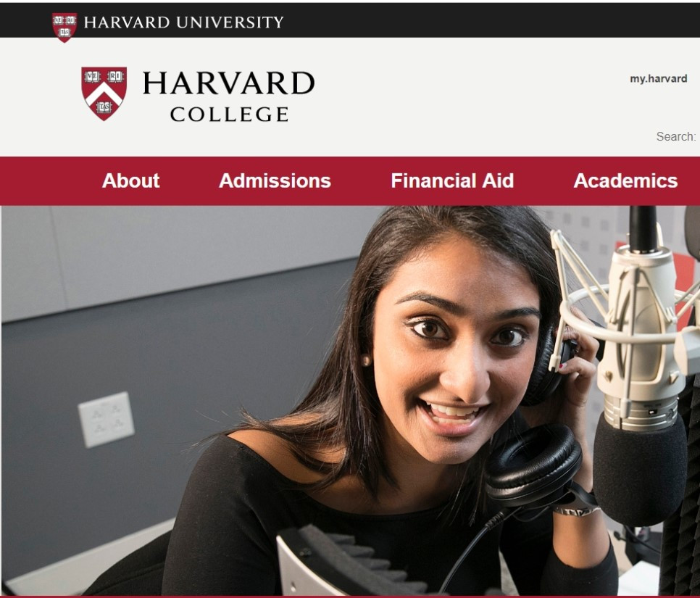This screenshot has width=700, height=598.
Task: Select Academics in navigation bar
Action: coord(625,181)
